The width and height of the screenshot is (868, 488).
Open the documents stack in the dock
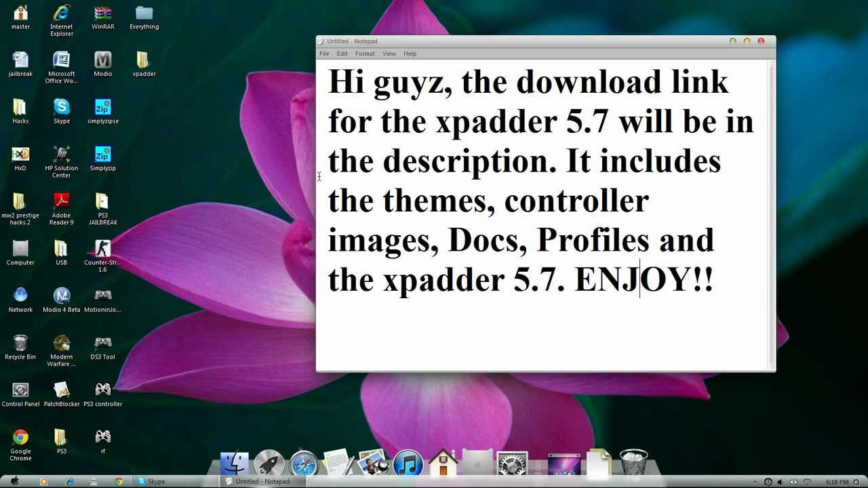point(599,463)
